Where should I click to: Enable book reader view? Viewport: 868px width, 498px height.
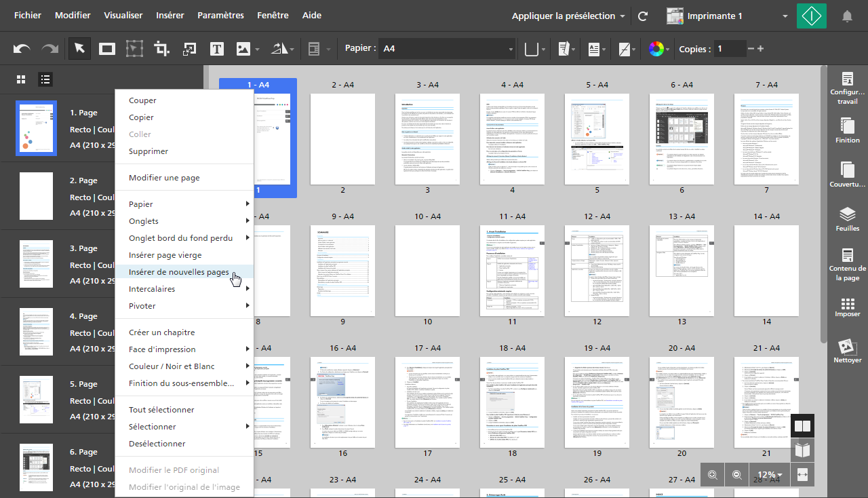click(803, 451)
